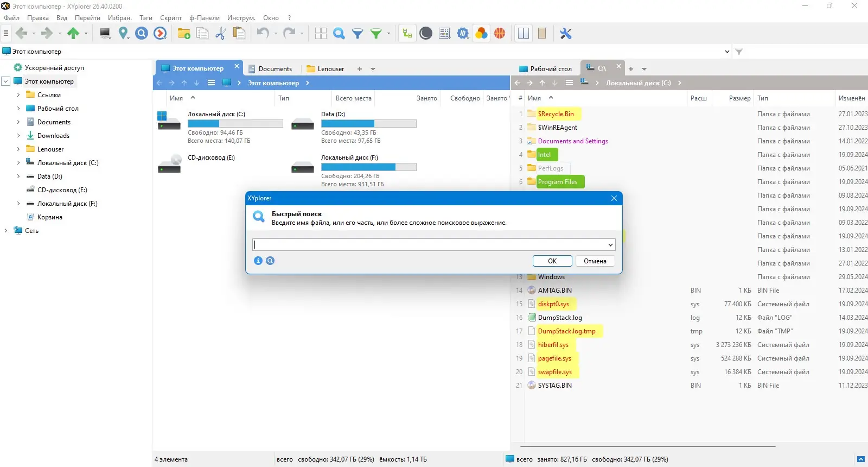This screenshot has width=868, height=467.
Task: Open the right pane tab list dropdown
Action: click(644, 69)
